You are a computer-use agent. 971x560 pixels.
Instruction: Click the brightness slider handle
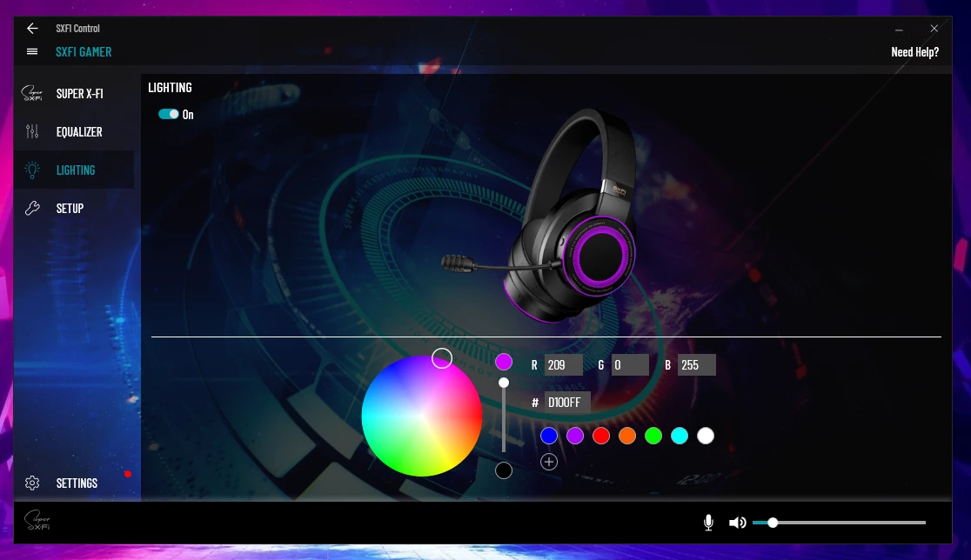point(504,383)
